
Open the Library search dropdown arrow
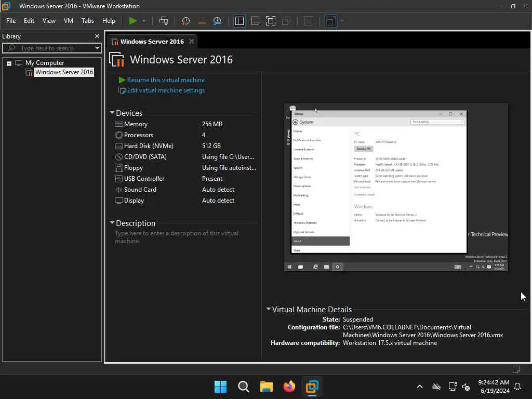97,48
